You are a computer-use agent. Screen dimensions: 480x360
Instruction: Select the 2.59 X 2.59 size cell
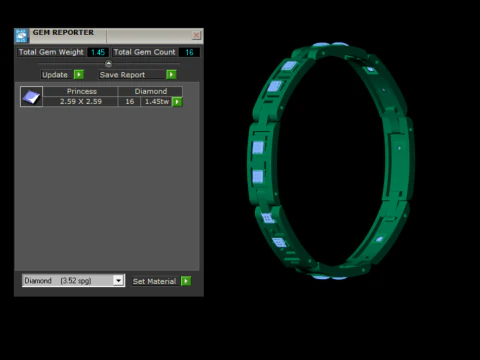click(80, 101)
